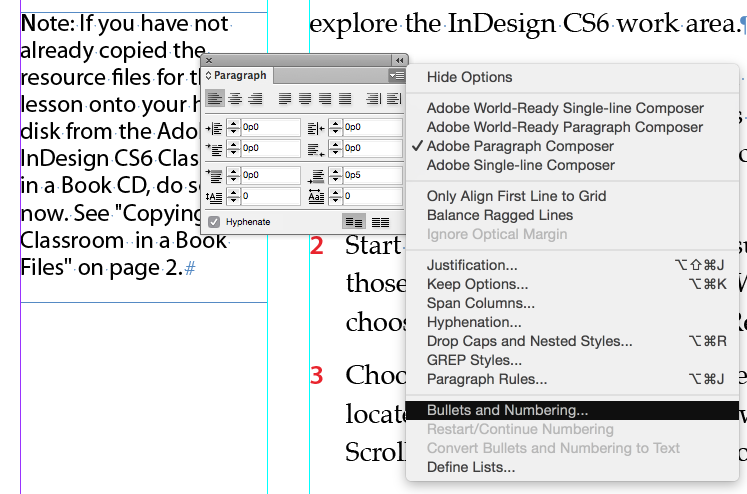
Task: Click the Right Indent icon
Action: coord(316,128)
